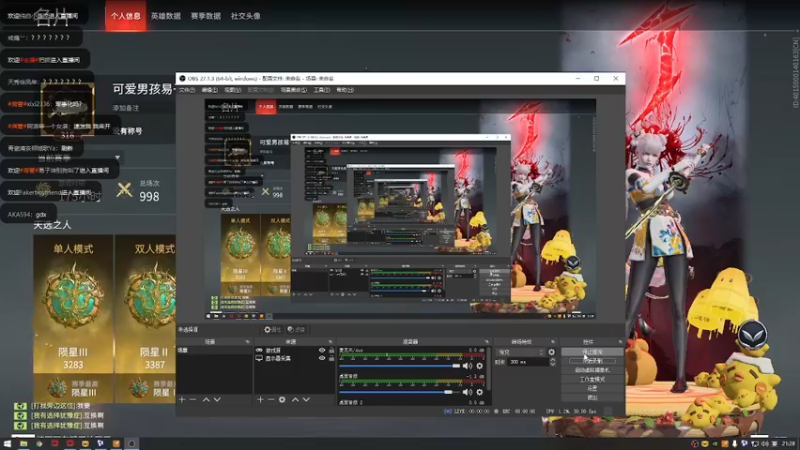Click the OBS logo in title bar
The width and height of the screenshot is (800, 450).
tap(182, 79)
